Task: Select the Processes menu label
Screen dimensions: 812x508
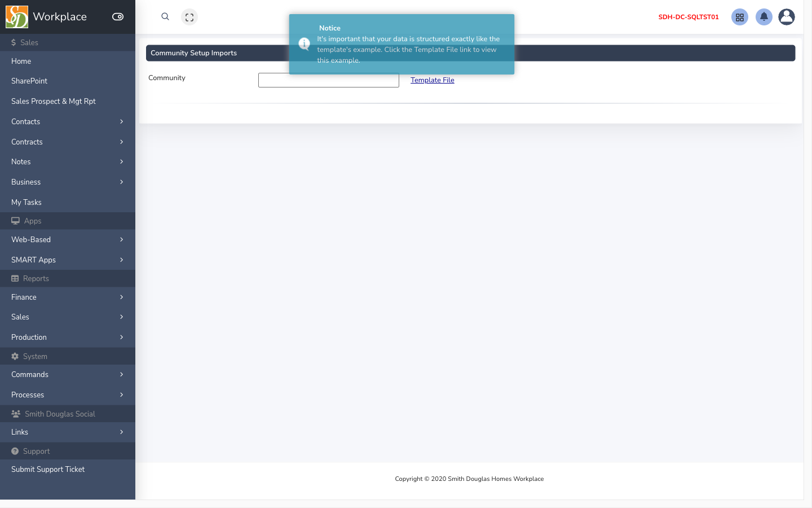Action: tap(28, 395)
